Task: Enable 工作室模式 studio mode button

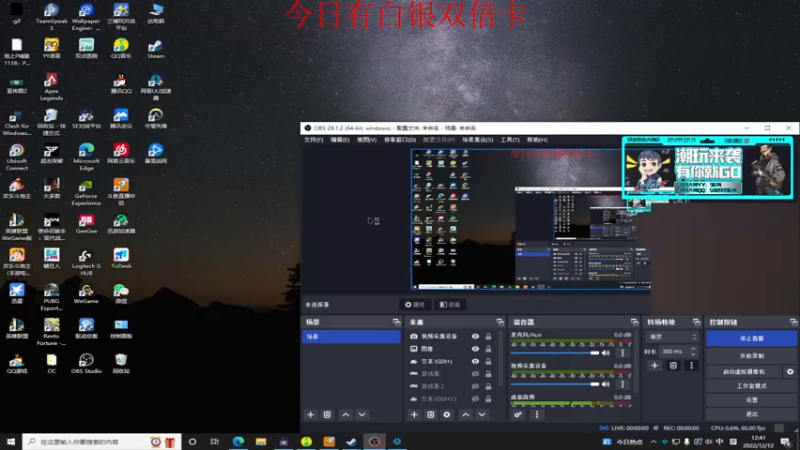Action: pyautogui.click(x=752, y=386)
